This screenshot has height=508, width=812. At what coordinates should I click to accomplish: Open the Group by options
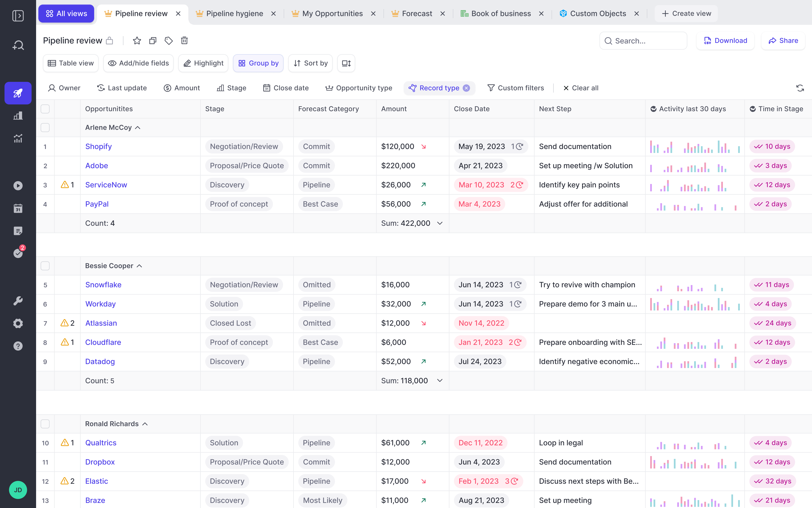pyautogui.click(x=258, y=63)
